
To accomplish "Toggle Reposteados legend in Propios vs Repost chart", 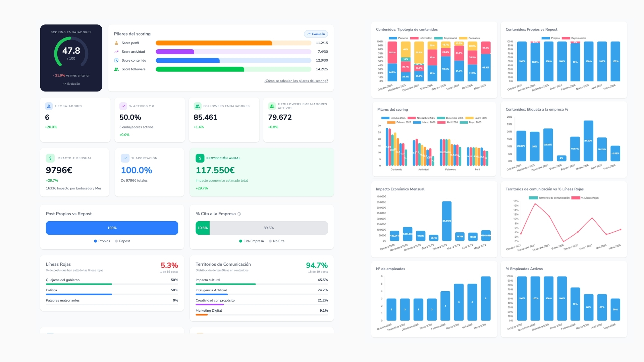I will click(574, 38).
